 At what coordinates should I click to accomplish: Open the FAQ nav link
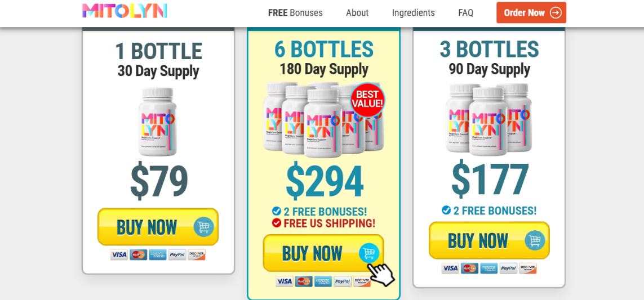[466, 13]
